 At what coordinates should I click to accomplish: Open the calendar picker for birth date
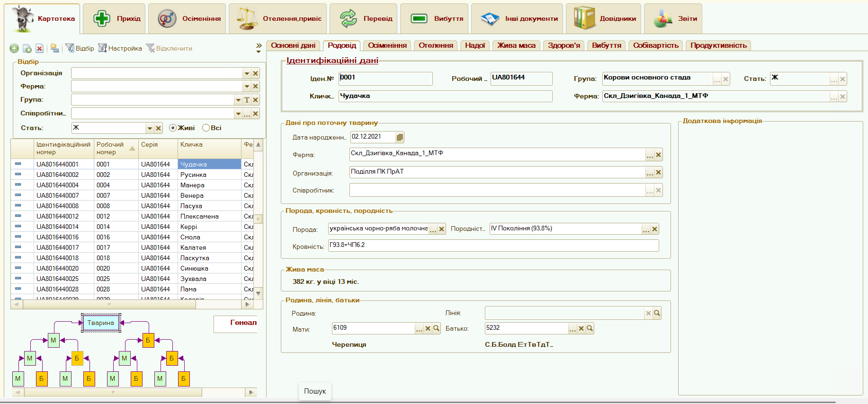pos(400,137)
